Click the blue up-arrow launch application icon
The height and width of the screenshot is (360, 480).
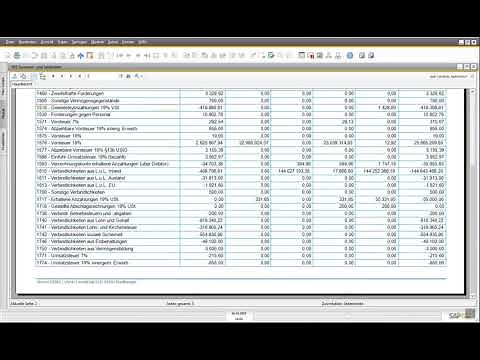pyautogui.click(x=81, y=55)
